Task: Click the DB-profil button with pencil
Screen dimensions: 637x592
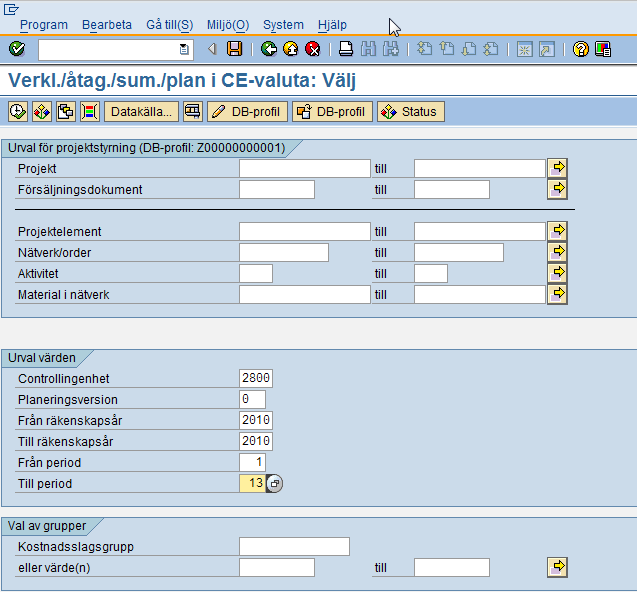Action: (247, 111)
